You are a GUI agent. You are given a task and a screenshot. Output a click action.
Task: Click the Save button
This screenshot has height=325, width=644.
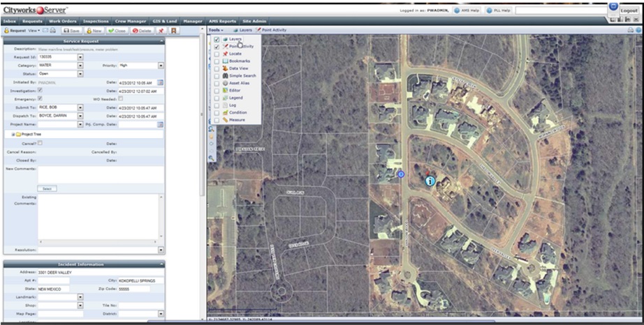pyautogui.click(x=71, y=31)
